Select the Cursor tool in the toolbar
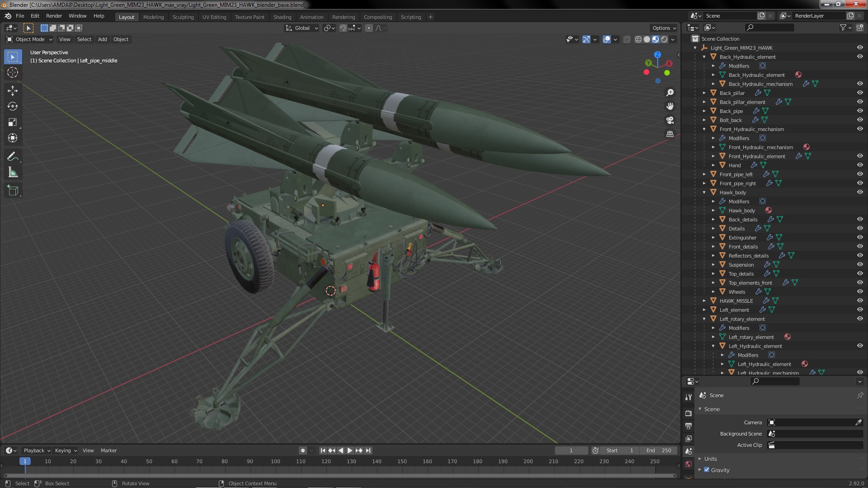Screen dimensions: 868x488 click(x=13, y=72)
